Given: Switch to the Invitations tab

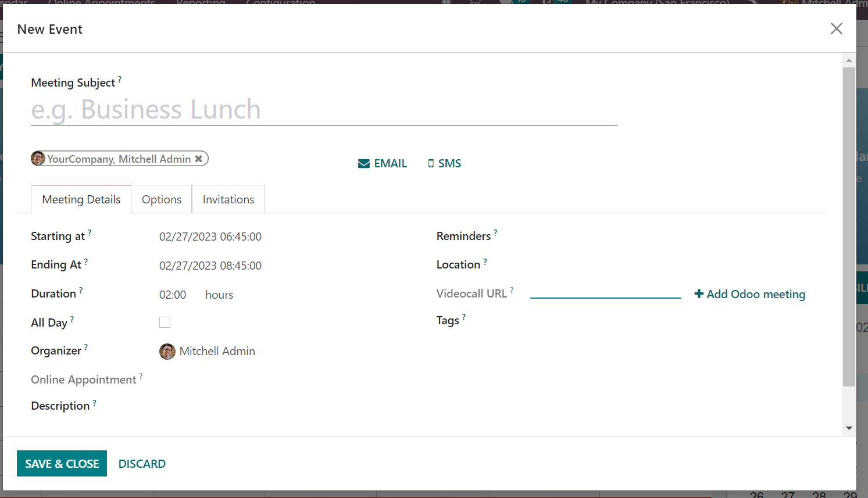Looking at the screenshot, I should tap(228, 199).
